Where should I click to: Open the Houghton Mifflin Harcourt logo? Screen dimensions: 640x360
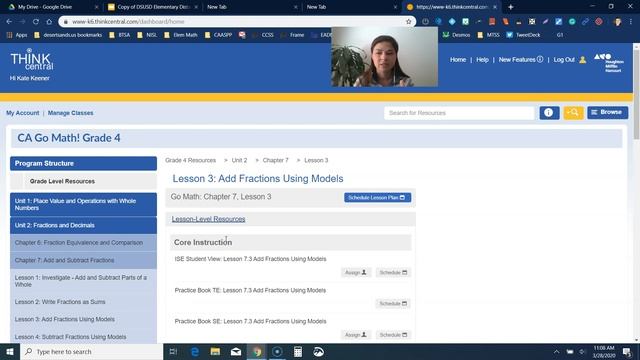609,62
